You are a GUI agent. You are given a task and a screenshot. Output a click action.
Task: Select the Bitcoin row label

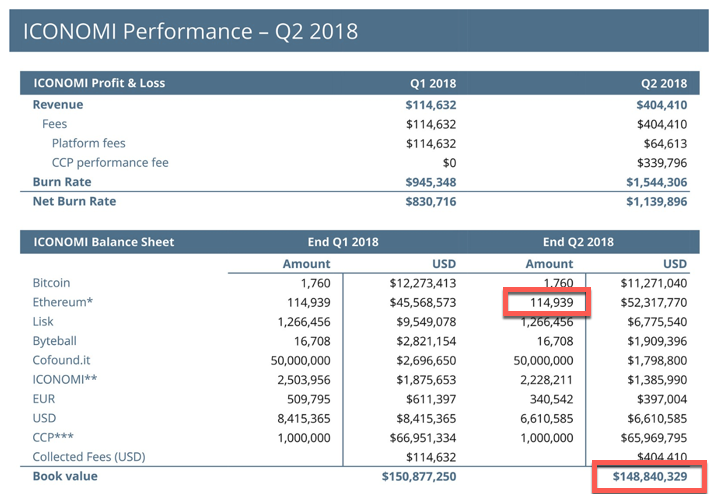tap(55, 283)
